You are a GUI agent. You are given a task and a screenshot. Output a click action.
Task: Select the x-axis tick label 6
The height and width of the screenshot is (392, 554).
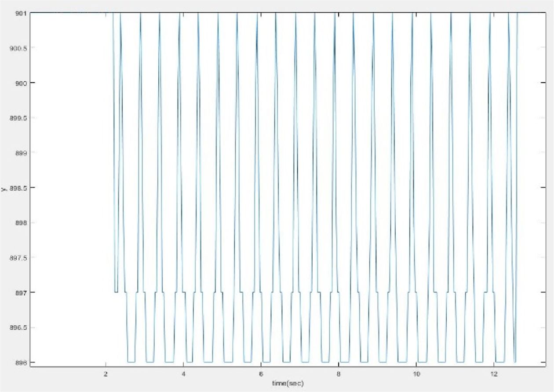(261, 374)
